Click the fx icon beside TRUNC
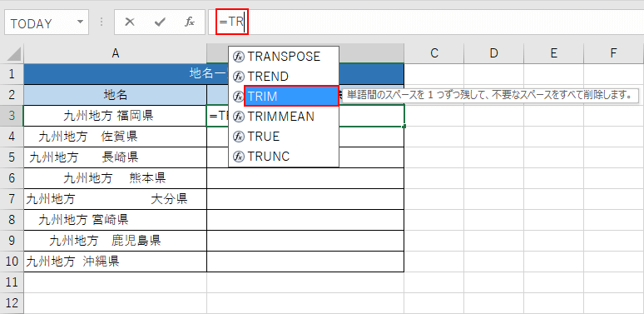644x314 pixels. coord(239,157)
